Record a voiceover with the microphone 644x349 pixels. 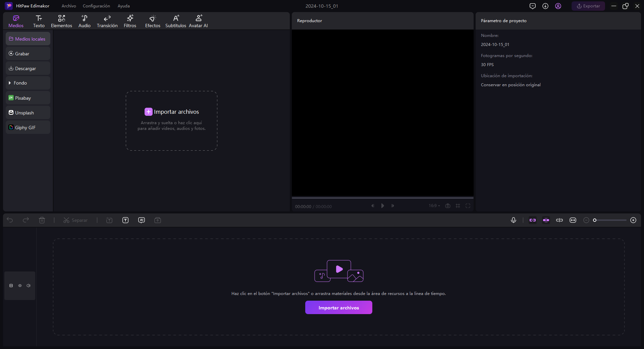pos(514,220)
